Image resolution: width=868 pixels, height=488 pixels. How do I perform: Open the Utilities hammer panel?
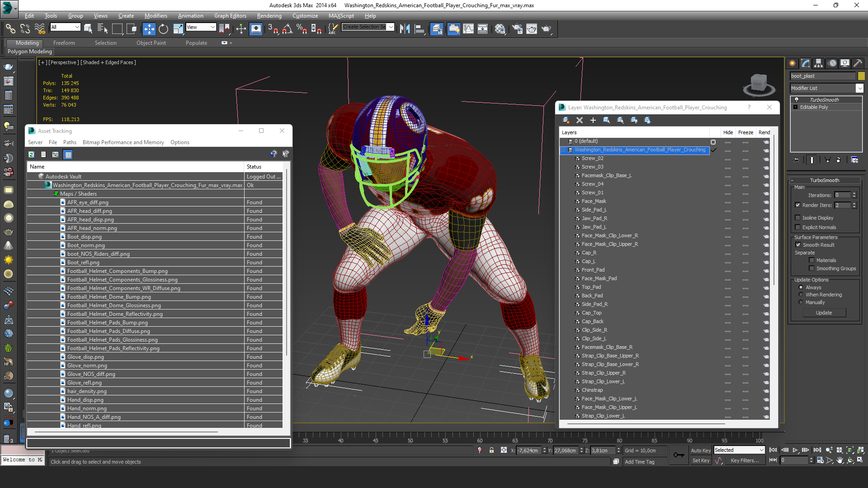[x=858, y=63]
